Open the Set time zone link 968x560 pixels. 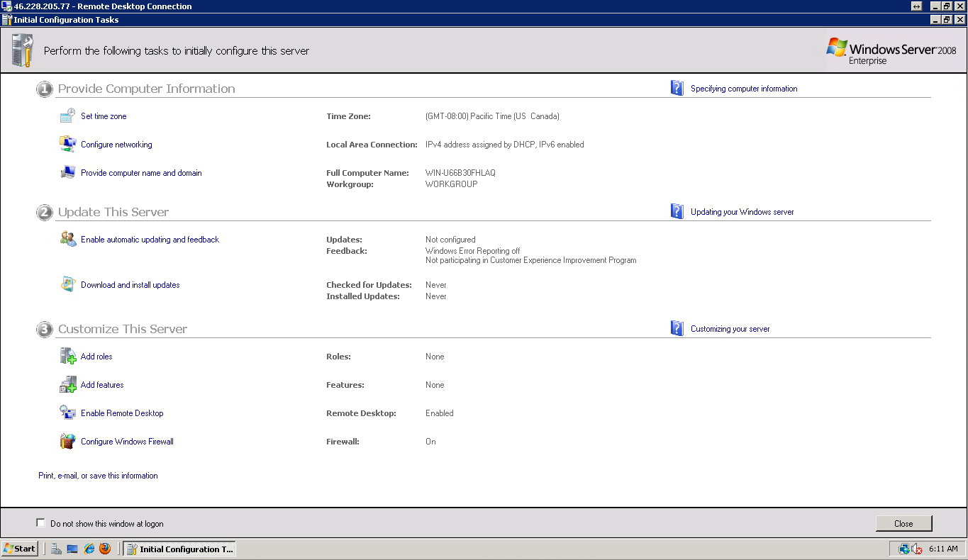104,116
